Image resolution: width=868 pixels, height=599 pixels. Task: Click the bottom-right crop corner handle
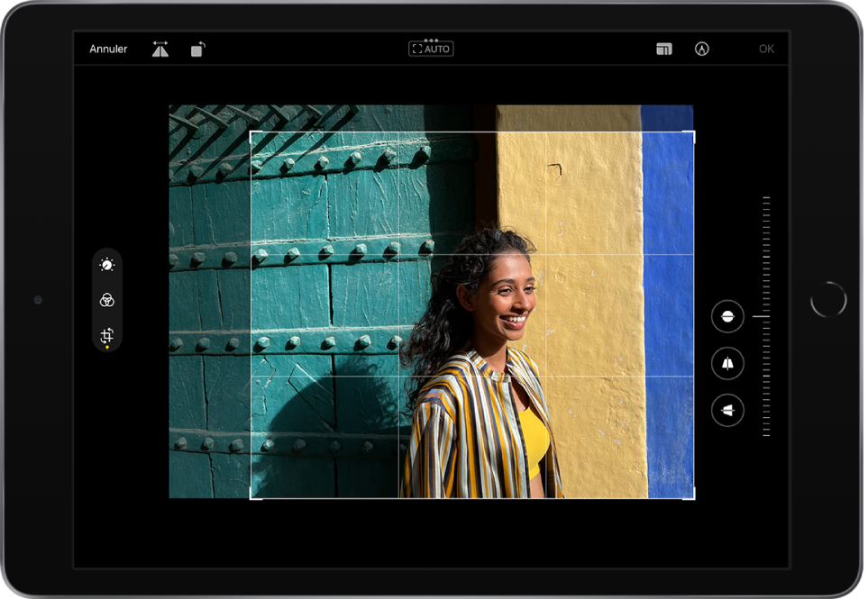click(694, 498)
